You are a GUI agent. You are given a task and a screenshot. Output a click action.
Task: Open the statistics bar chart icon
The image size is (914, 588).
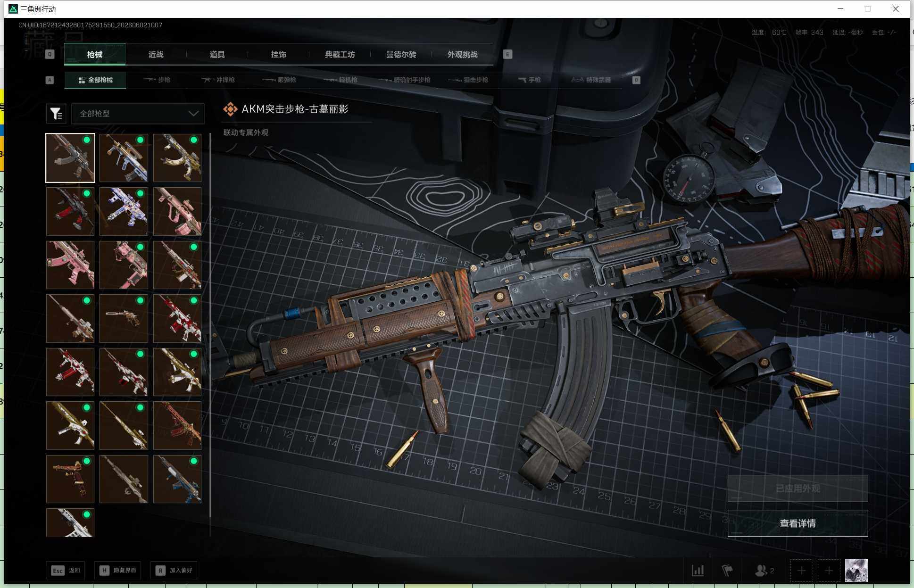click(698, 571)
